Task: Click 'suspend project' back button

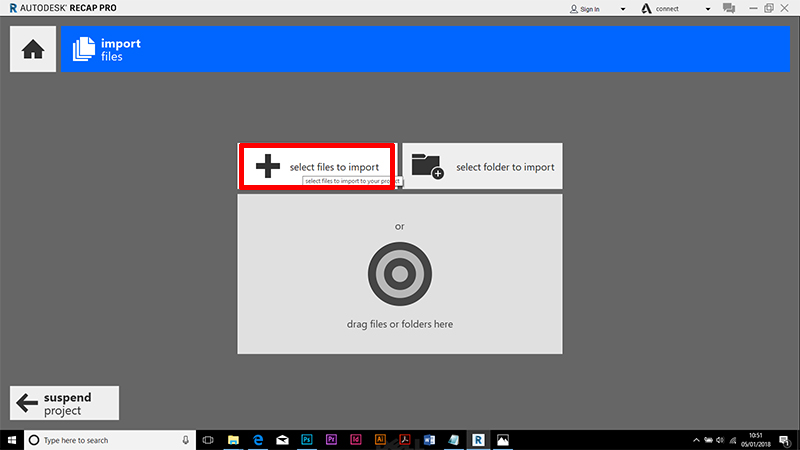Action: click(x=64, y=403)
